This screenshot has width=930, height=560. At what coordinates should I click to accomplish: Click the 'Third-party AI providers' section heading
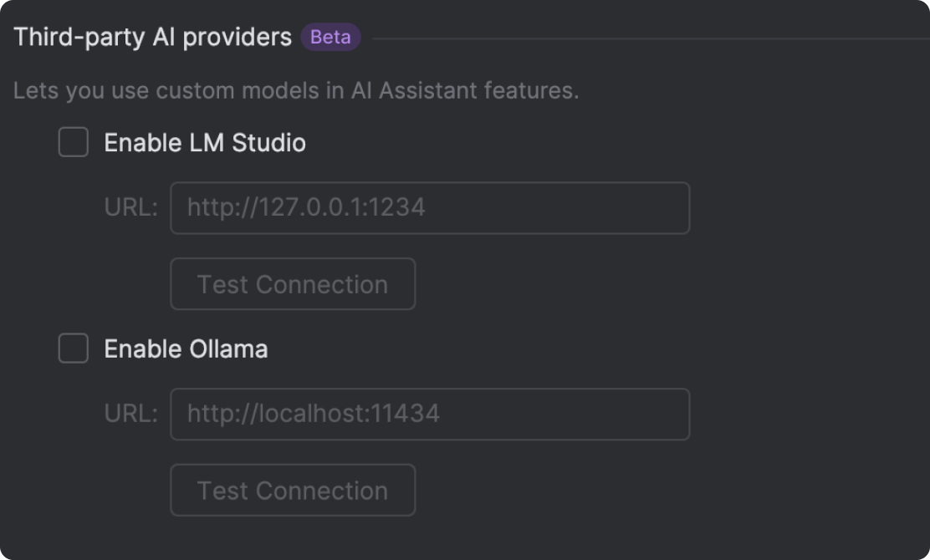click(x=152, y=38)
